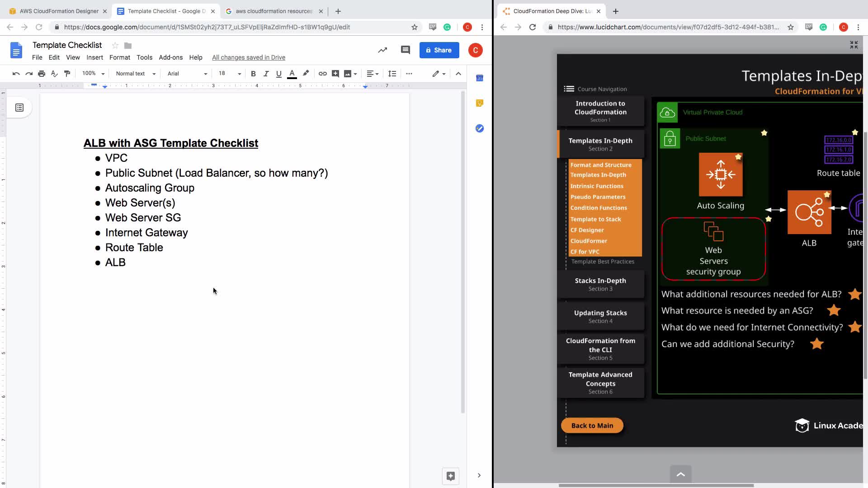Screen dimensions: 868x488
Task: Open the Google Calendar side panel icon
Action: click(480, 78)
